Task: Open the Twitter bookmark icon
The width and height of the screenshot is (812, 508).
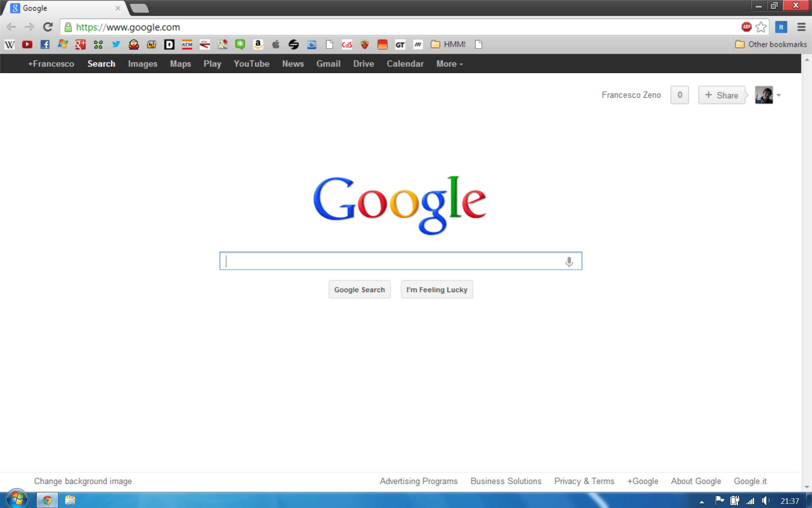Action: tap(116, 44)
